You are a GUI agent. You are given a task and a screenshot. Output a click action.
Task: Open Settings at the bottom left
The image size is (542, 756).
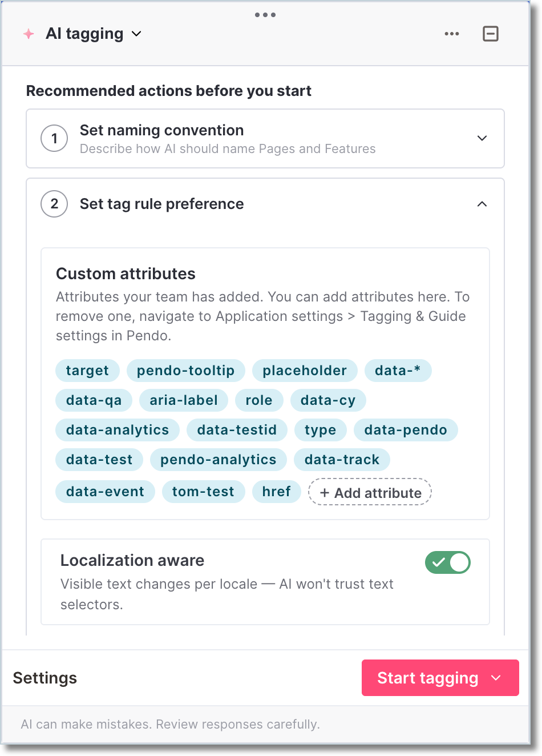[45, 678]
